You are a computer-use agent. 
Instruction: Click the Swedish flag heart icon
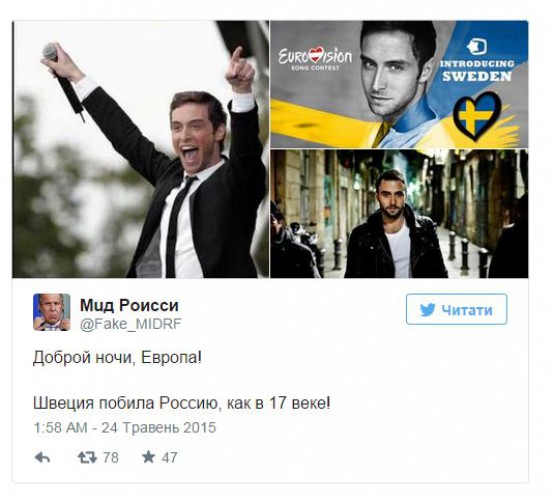[x=477, y=115]
